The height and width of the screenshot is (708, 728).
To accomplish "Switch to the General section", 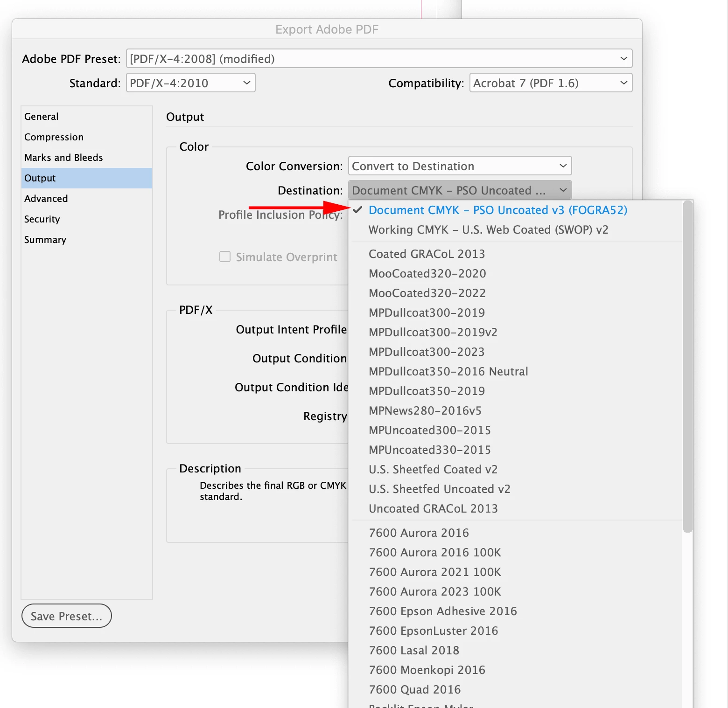I will (x=87, y=117).
